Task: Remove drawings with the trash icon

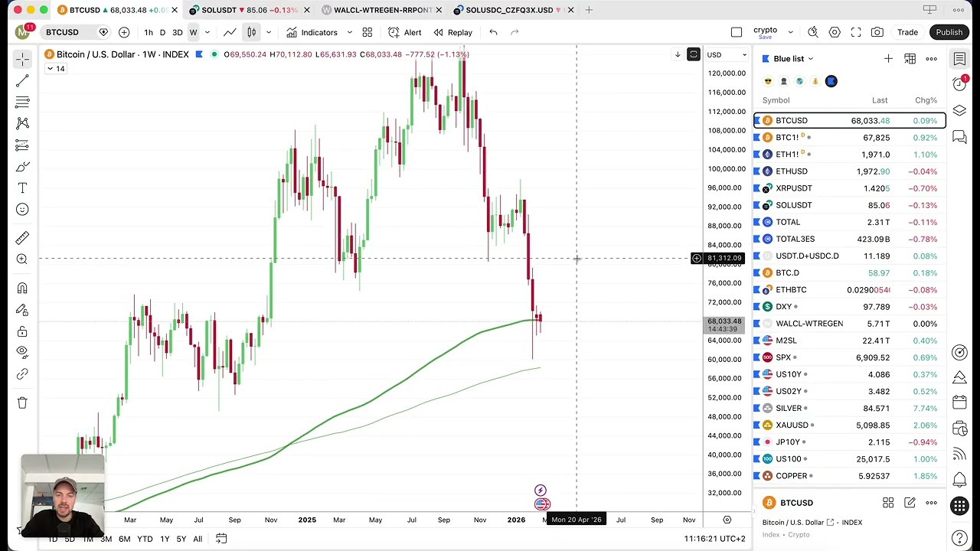Action: (22, 403)
